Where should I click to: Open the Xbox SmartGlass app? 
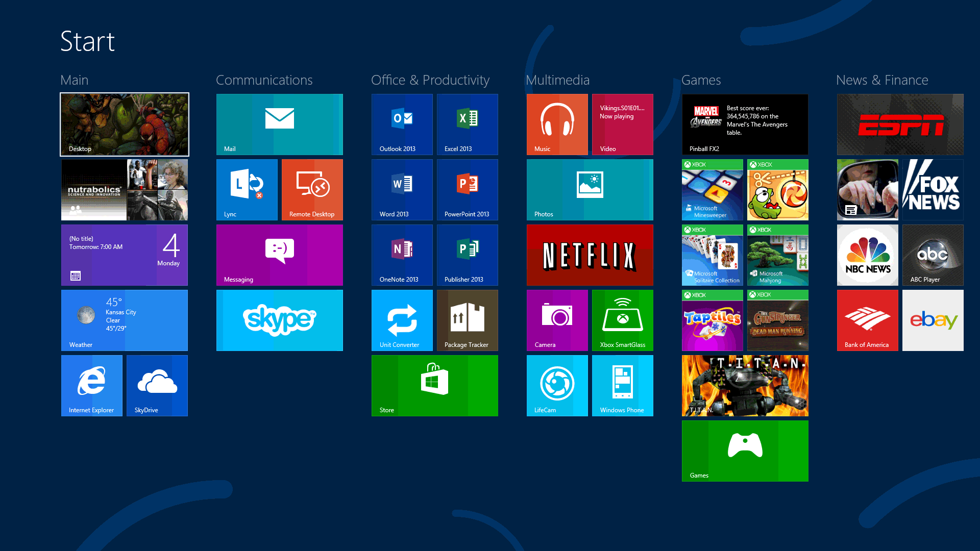pyautogui.click(x=622, y=320)
